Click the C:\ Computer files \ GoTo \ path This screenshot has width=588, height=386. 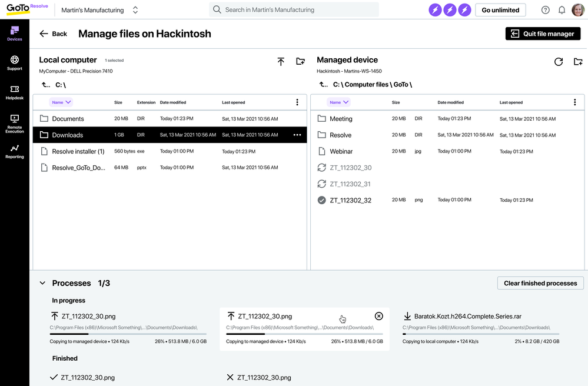(x=373, y=84)
